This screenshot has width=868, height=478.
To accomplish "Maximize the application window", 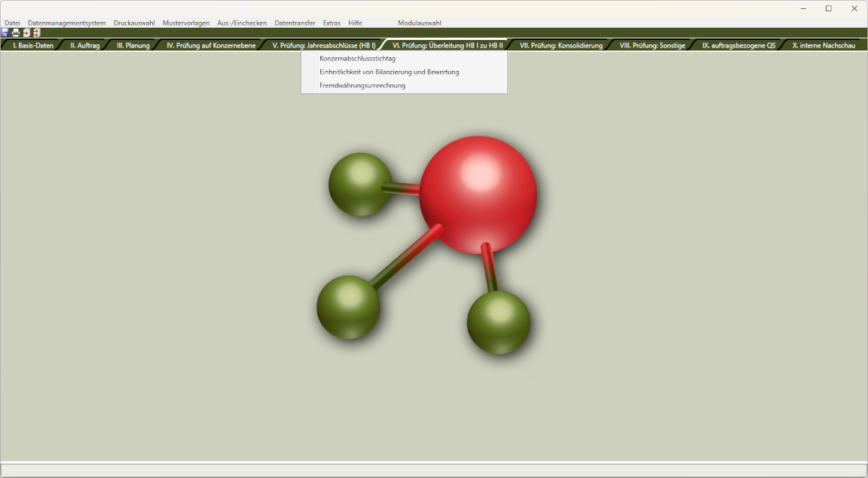I will coord(828,8).
